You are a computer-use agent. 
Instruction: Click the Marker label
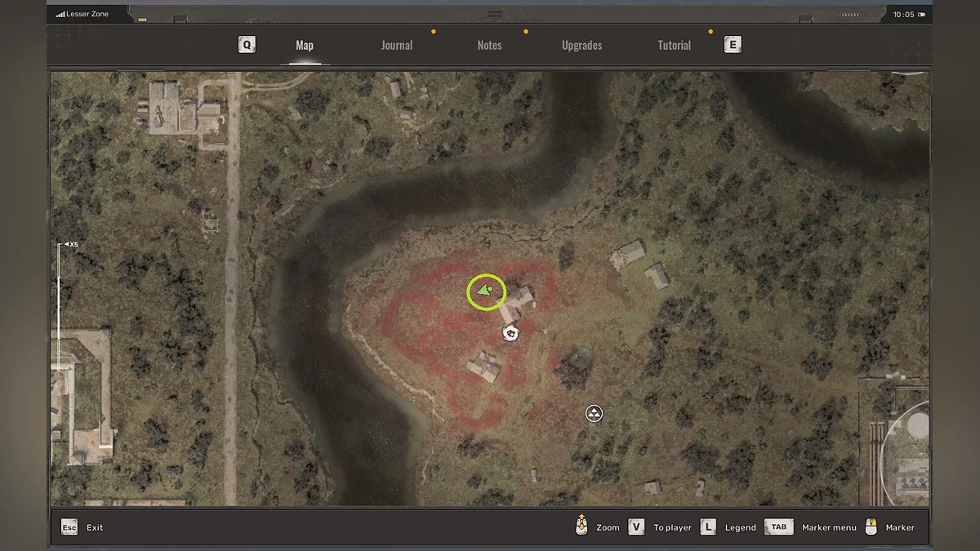coord(900,527)
